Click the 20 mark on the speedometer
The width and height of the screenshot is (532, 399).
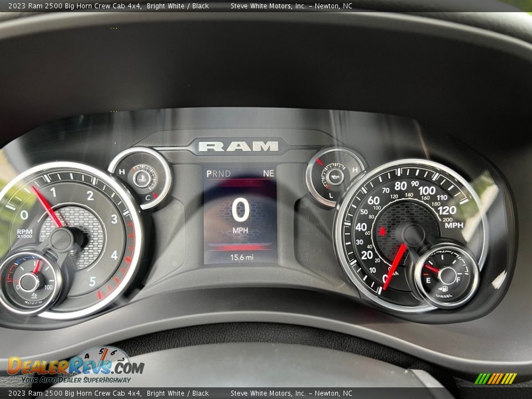tap(367, 255)
